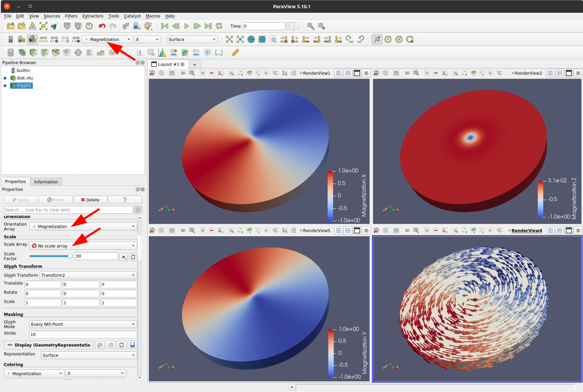Click the Ruler measurement icon

pyautogui.click(x=235, y=53)
